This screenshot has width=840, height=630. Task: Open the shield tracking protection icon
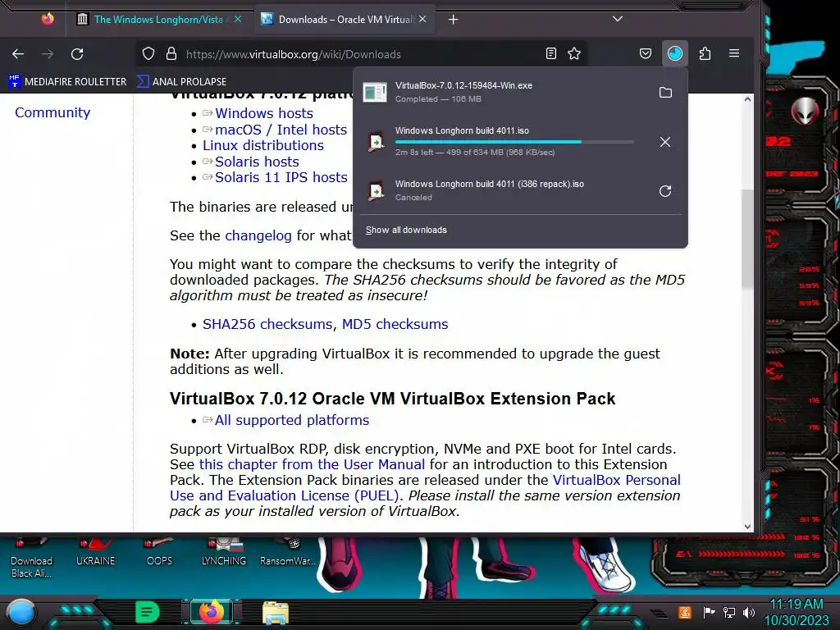[x=148, y=53]
